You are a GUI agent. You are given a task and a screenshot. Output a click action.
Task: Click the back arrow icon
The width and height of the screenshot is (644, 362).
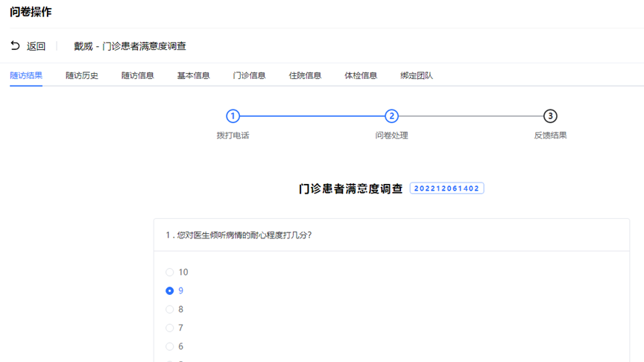click(x=15, y=45)
